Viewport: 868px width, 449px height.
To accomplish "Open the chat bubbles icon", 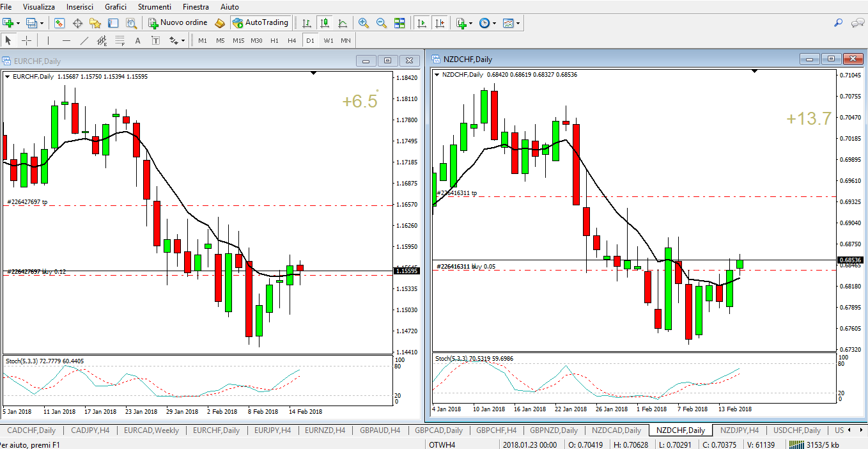I will point(857,23).
